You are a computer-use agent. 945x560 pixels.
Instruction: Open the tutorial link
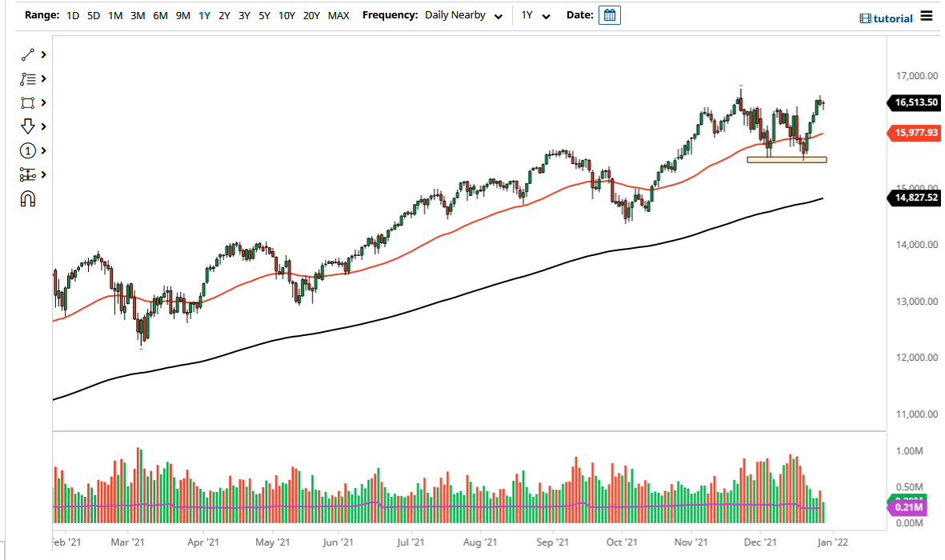click(885, 18)
